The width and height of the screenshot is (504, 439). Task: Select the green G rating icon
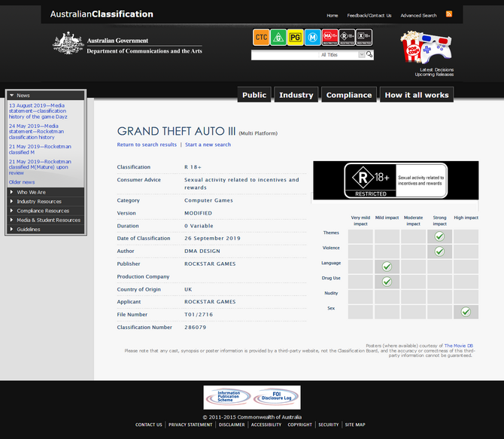[x=278, y=37]
